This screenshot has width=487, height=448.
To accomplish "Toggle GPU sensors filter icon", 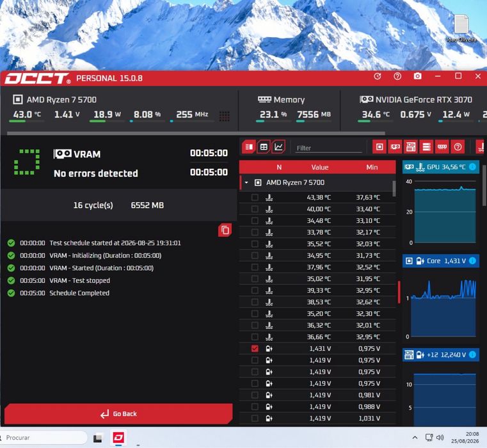I will (x=395, y=147).
